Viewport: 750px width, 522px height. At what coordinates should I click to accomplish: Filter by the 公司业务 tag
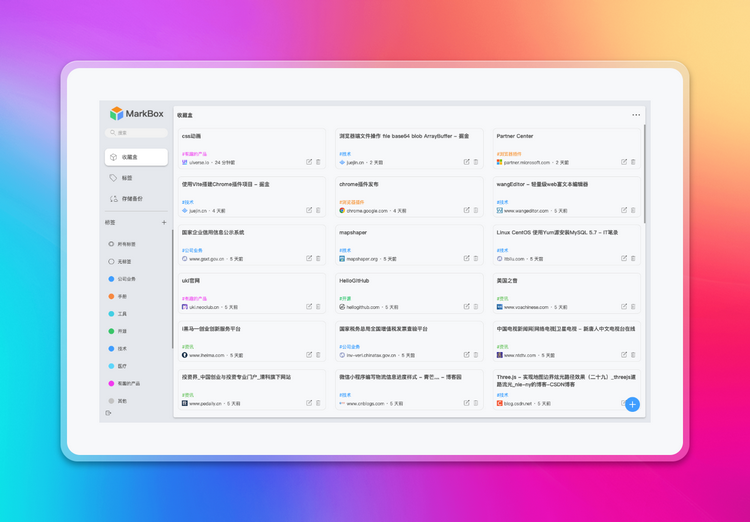click(x=122, y=279)
